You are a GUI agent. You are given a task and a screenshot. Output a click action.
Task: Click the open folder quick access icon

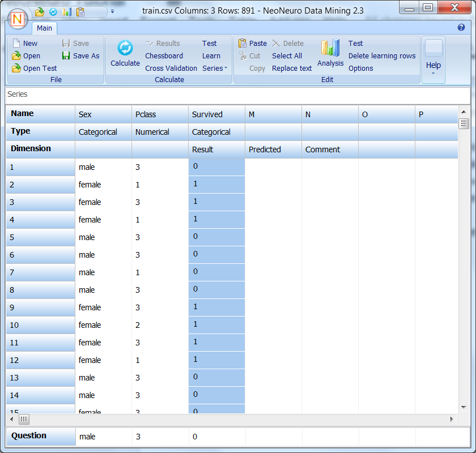tap(40, 12)
